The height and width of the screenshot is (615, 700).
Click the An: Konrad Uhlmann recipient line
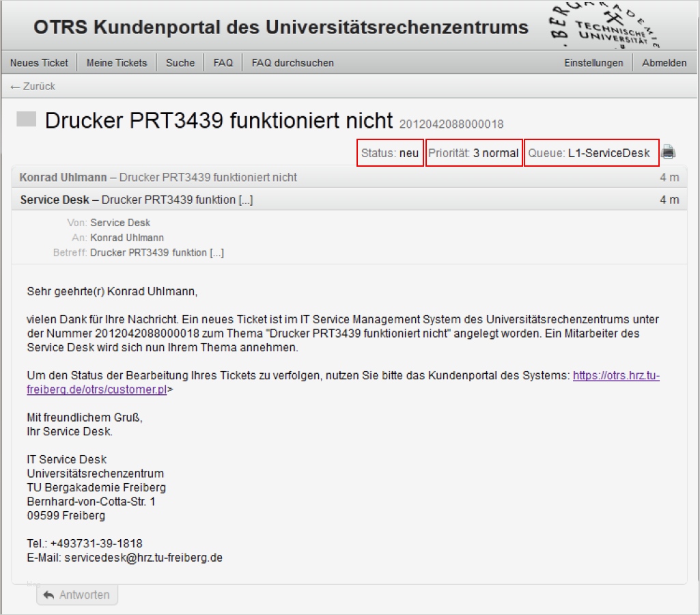[118, 238]
